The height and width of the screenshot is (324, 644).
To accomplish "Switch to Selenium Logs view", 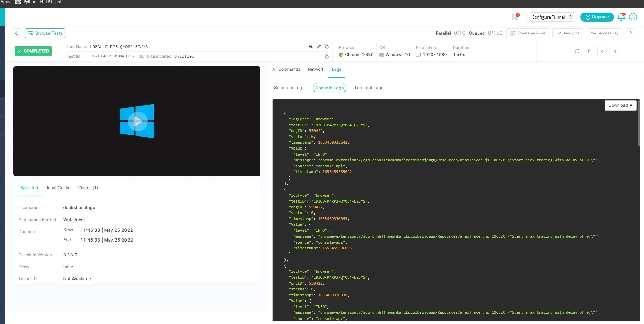I will click(x=289, y=88).
